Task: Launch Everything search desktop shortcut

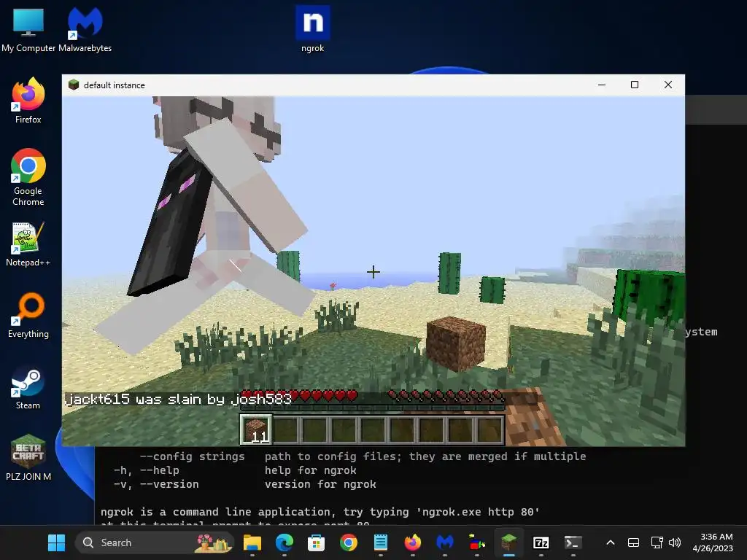Action: click(28, 315)
